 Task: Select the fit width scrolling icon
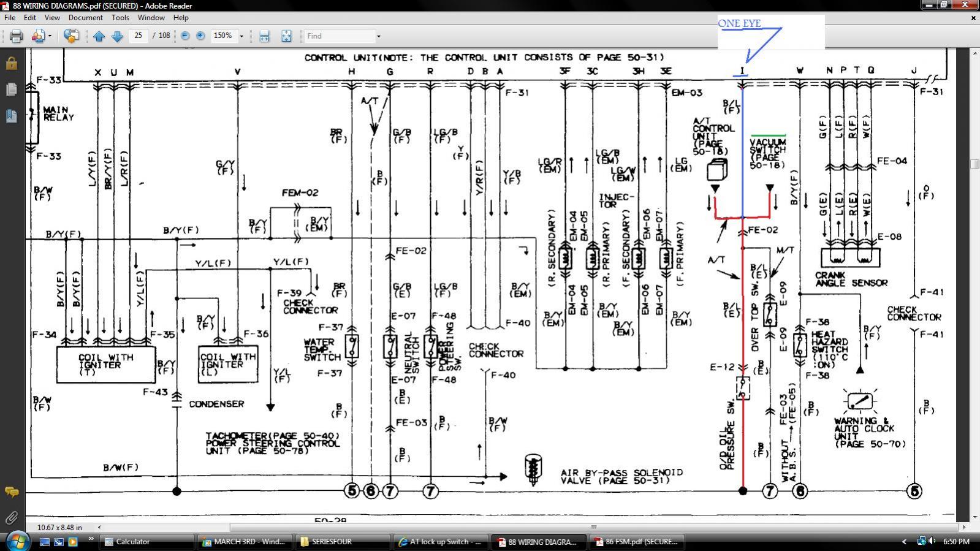coord(264,36)
